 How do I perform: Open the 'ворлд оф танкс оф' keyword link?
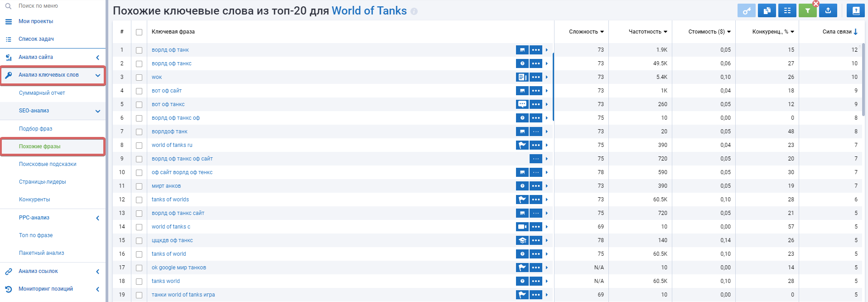(x=176, y=118)
